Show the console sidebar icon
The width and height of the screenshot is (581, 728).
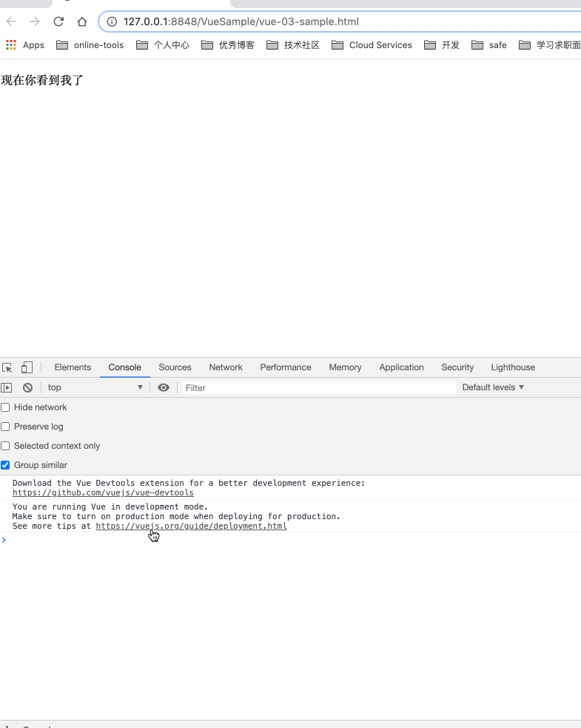point(7,387)
